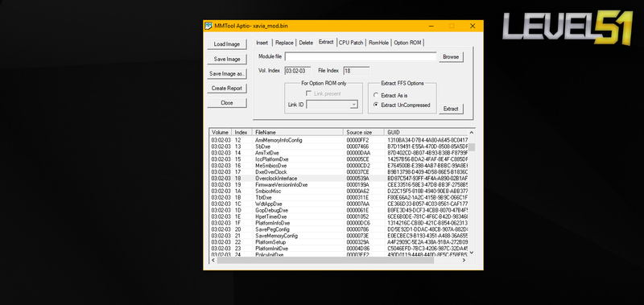Click source size 00007466 cell
Screen dimensions: 644x305
[357, 146]
